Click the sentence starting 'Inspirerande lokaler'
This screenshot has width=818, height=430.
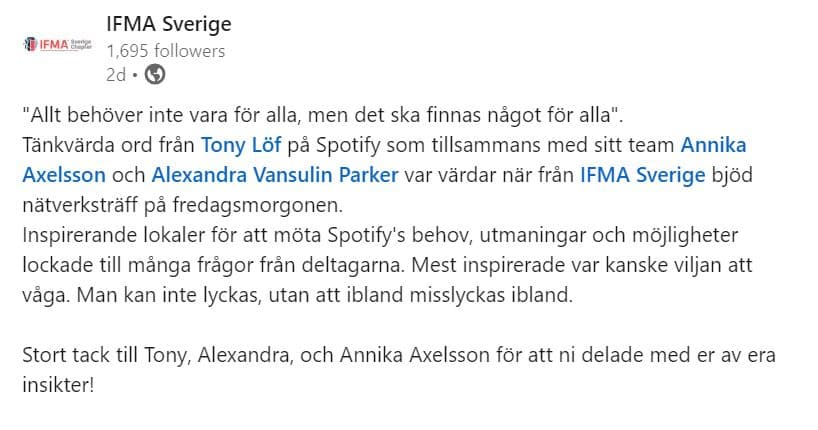pyautogui.click(x=380, y=235)
